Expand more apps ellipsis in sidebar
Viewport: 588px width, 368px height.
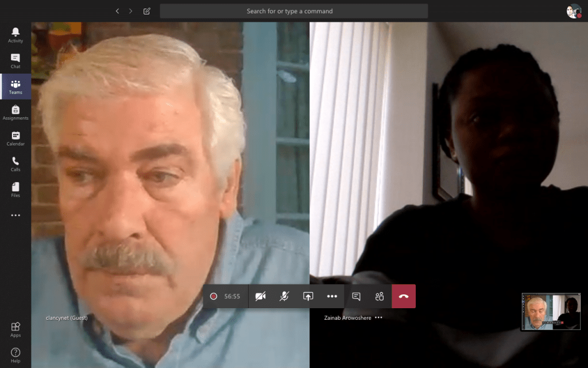pos(16,216)
